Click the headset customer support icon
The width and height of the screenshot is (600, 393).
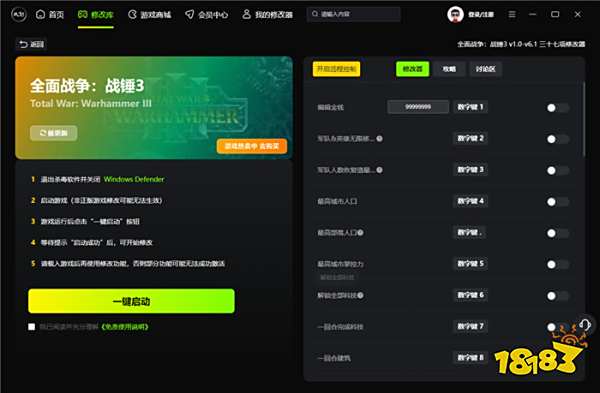(x=585, y=325)
